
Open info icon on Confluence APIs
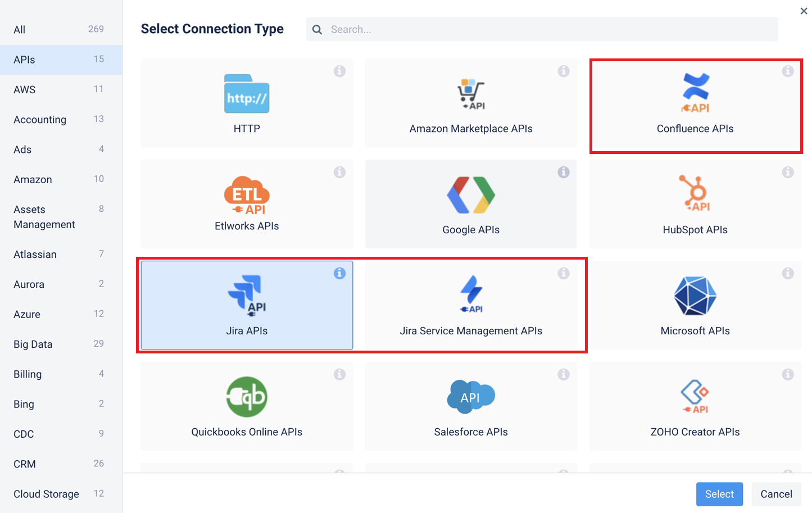788,71
